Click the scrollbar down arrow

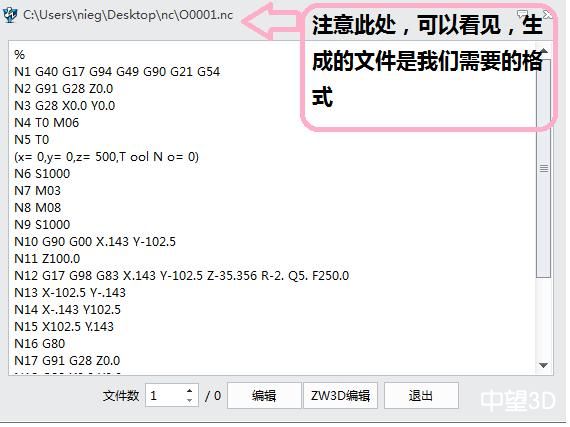pyautogui.click(x=543, y=365)
